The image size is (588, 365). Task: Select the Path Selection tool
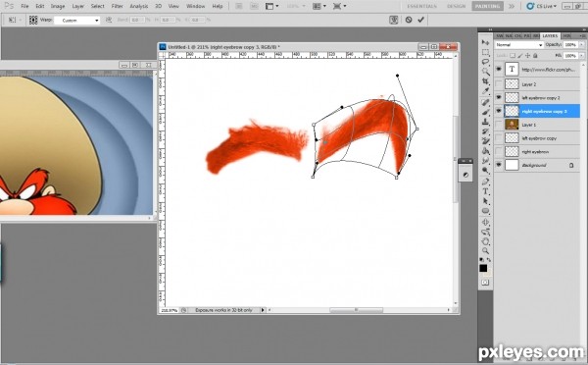(x=485, y=201)
